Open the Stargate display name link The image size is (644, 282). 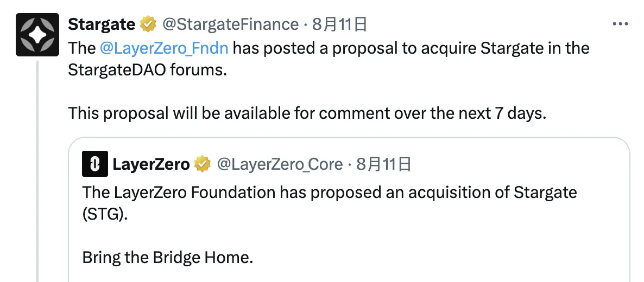pyautogui.click(x=102, y=24)
